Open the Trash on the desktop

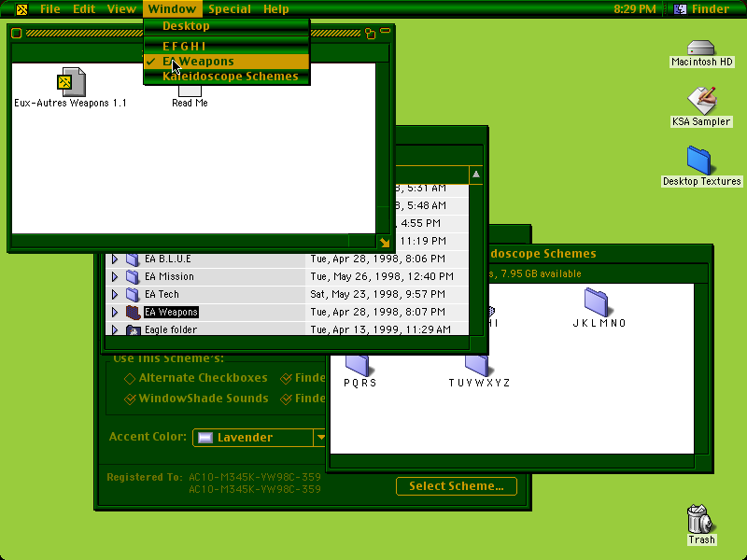[x=700, y=519]
